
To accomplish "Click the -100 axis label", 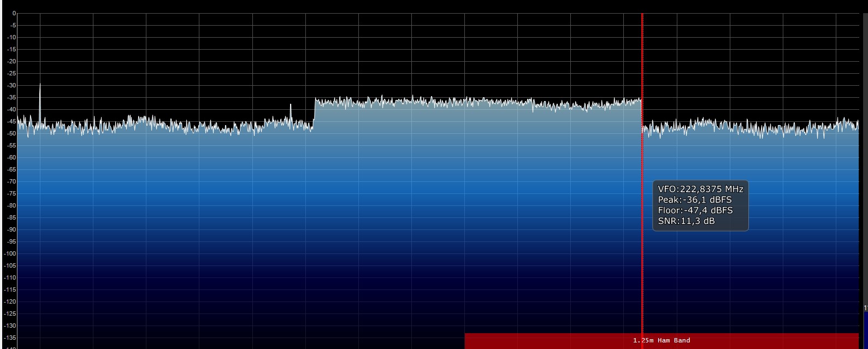I will [x=10, y=254].
